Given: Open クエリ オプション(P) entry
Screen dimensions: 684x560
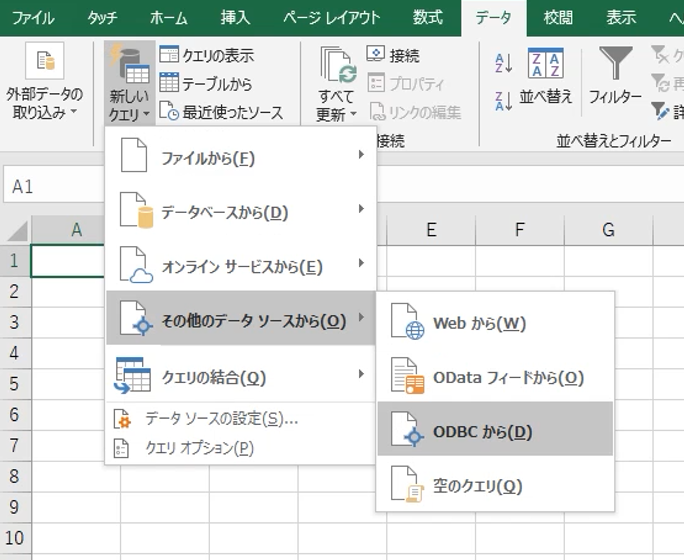Looking at the screenshot, I should pyautogui.click(x=241, y=448).
